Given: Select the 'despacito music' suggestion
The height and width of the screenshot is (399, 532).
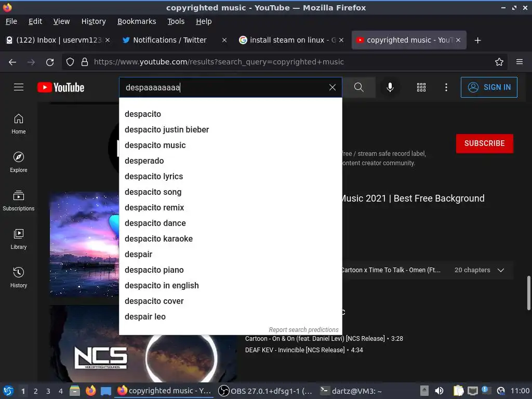Looking at the screenshot, I should pos(230,145).
